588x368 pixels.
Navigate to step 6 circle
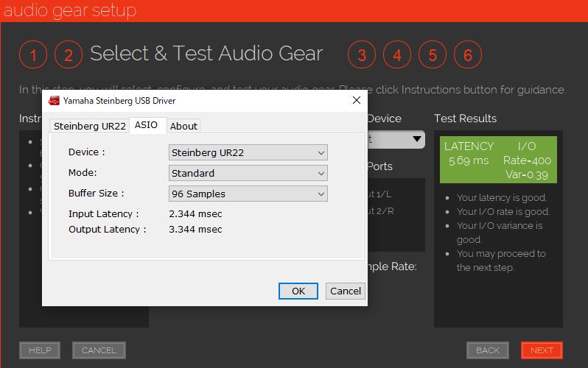tap(468, 54)
